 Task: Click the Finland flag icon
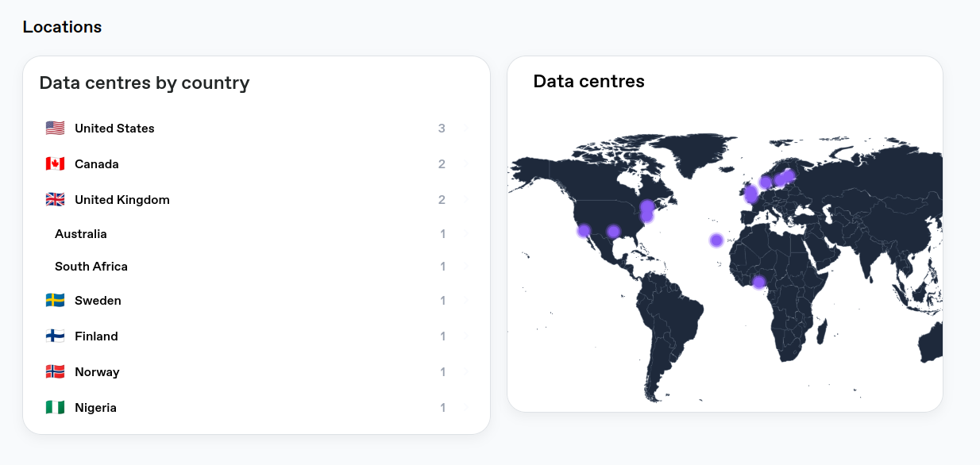(x=55, y=336)
